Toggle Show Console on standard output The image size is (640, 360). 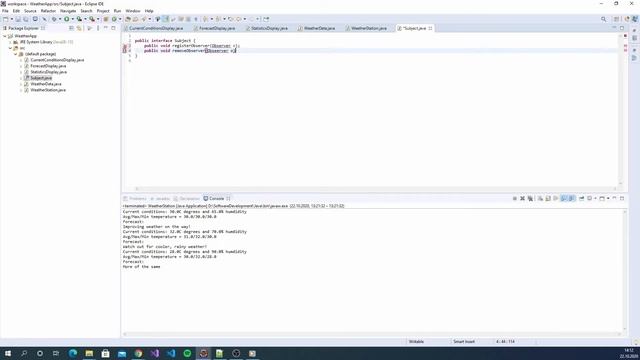[x=564, y=198]
